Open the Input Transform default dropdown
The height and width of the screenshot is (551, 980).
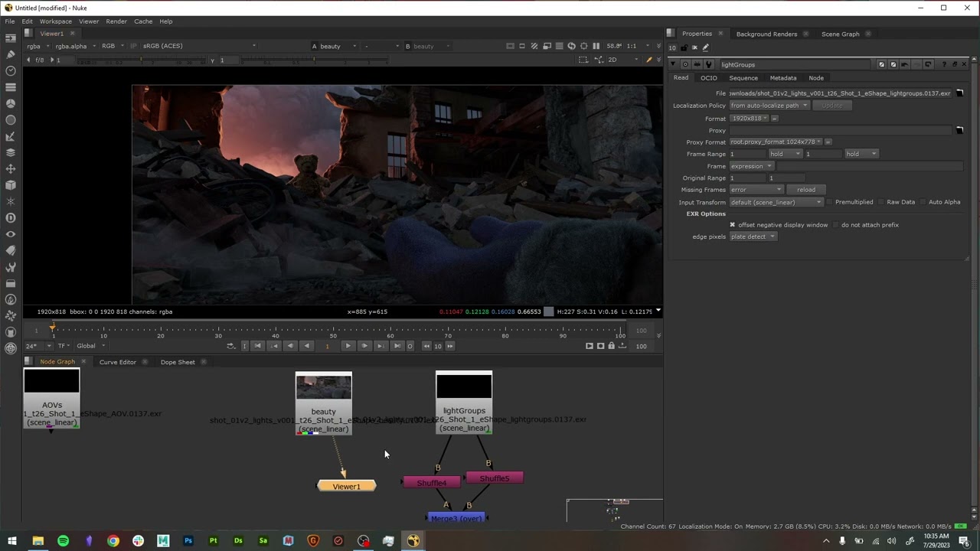(x=776, y=202)
